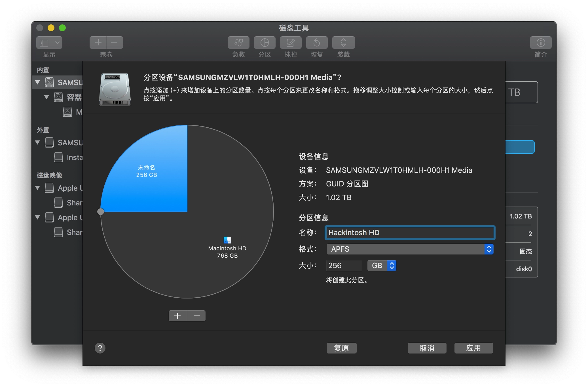Click the First Aid (急救) toolbar icon
588x387 pixels.
[x=238, y=43]
